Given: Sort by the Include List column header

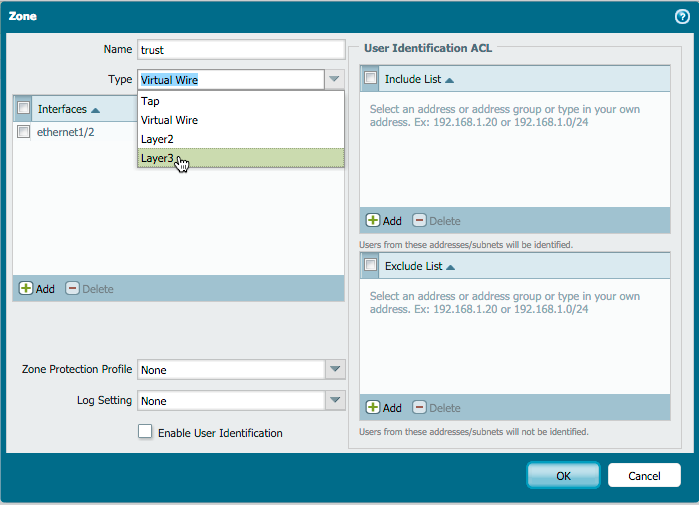Looking at the screenshot, I should (419, 79).
